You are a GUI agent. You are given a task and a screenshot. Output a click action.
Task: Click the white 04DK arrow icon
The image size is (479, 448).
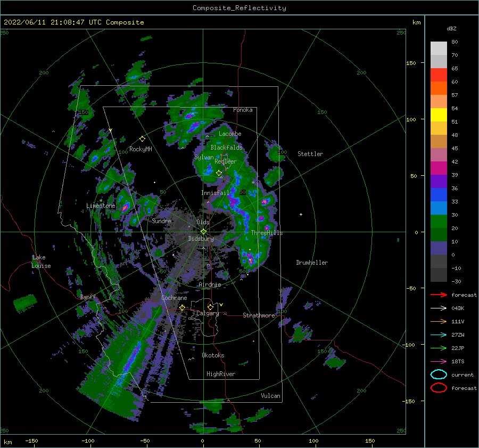pyautogui.click(x=439, y=308)
